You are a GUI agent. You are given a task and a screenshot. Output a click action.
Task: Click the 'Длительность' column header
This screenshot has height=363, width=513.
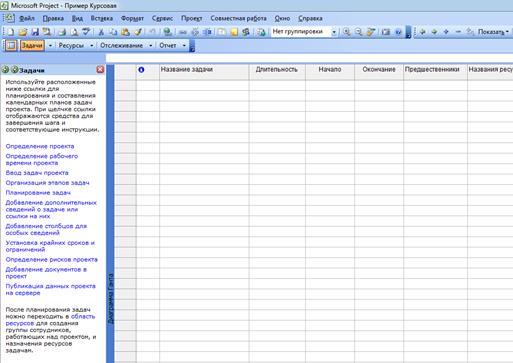pyautogui.click(x=277, y=72)
